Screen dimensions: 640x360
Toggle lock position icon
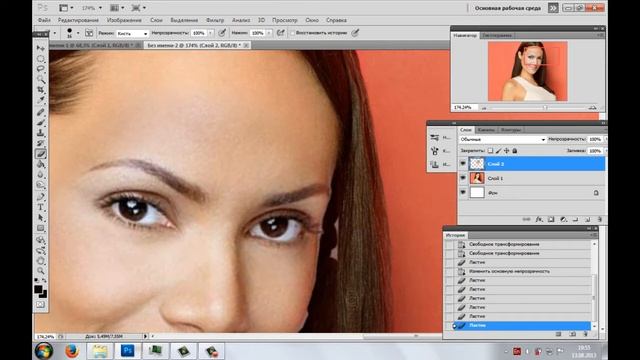coord(507,151)
